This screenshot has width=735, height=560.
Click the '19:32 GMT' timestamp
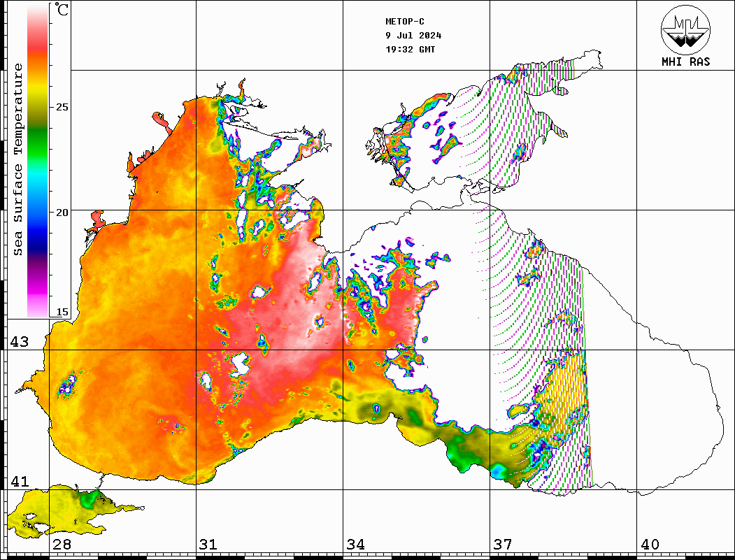410,49
